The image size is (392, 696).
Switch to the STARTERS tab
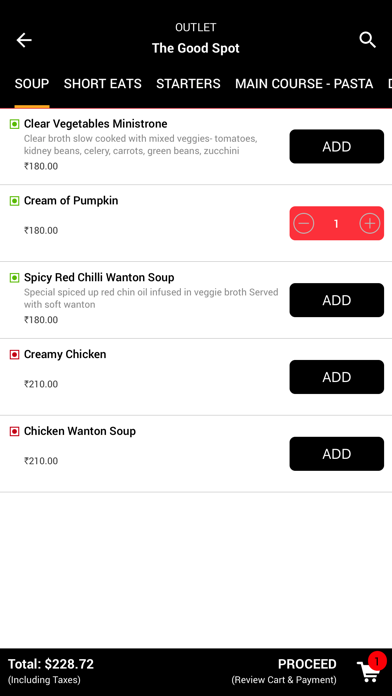[x=188, y=84]
